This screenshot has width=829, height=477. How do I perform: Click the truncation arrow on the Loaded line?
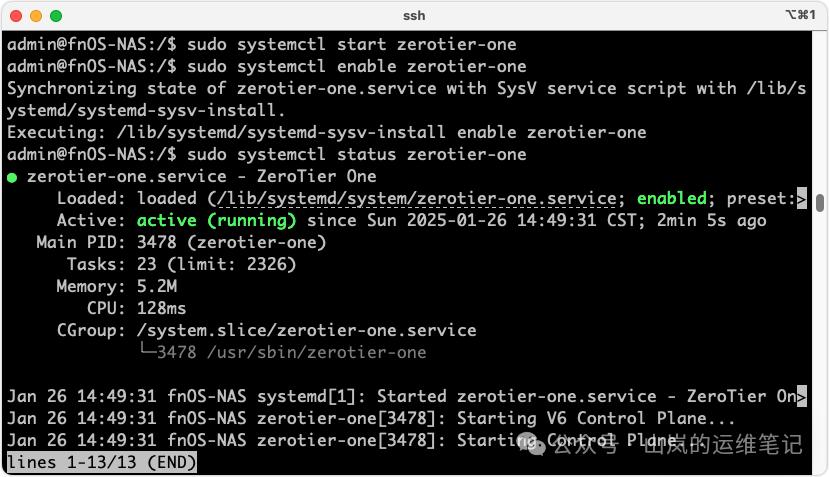coord(801,199)
